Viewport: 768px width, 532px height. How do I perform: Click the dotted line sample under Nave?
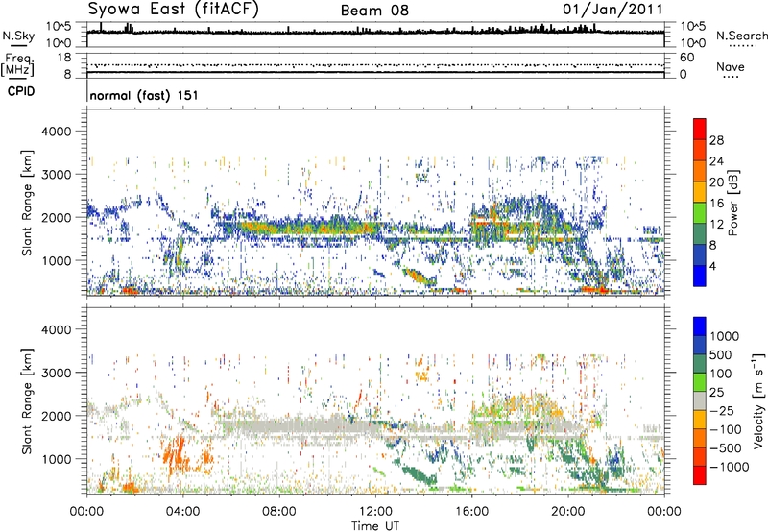coord(731,77)
